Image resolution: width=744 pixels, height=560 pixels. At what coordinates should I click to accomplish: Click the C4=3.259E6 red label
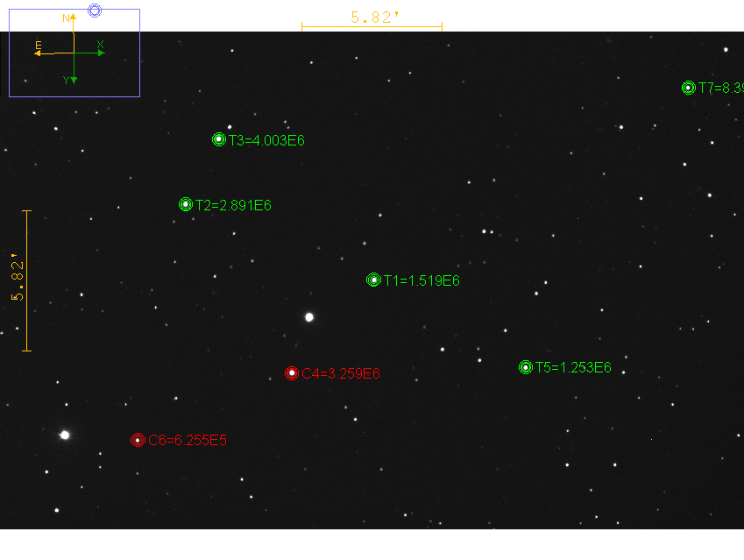341,374
